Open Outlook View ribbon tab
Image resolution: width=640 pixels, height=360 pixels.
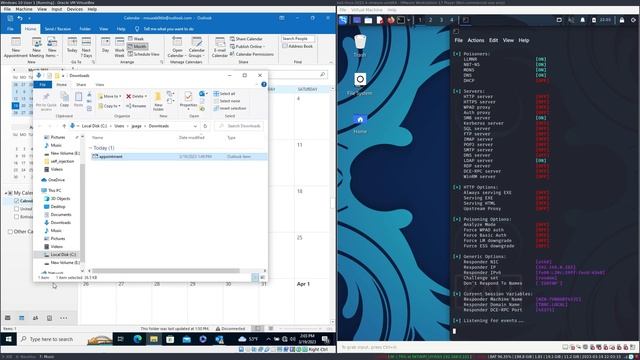point(104,29)
